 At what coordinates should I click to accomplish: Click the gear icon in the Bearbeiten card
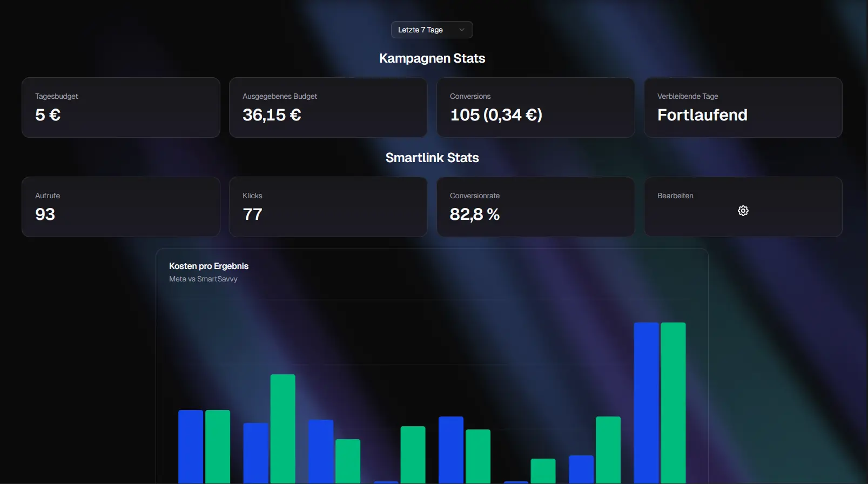pos(743,211)
